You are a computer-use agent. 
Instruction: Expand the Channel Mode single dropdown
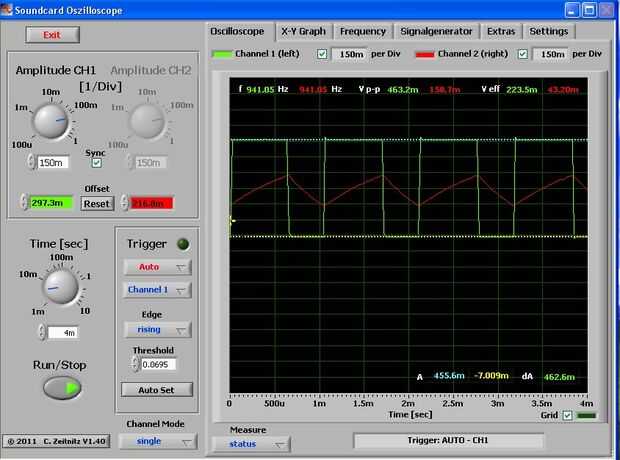click(157, 441)
